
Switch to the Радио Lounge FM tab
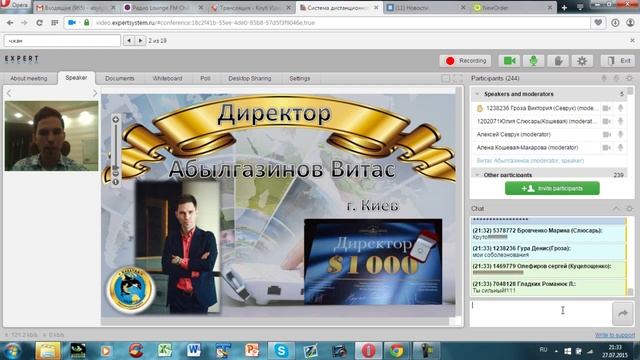164,7
